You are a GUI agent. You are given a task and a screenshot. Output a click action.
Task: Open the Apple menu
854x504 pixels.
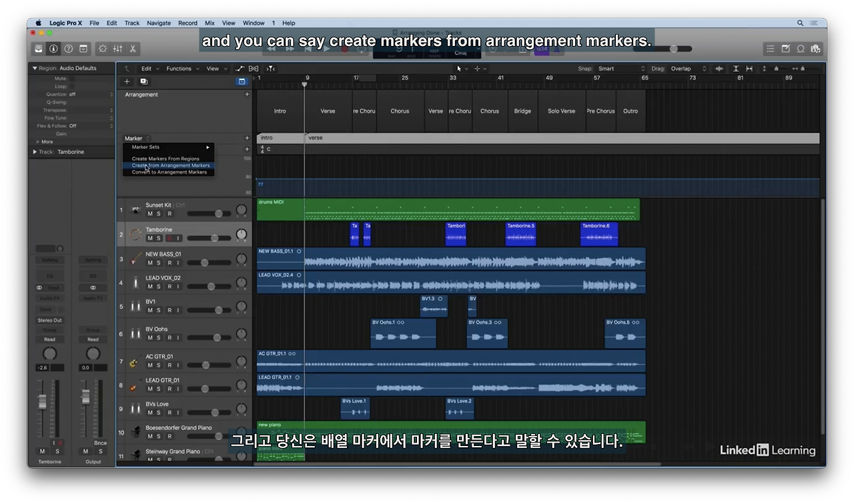coord(38,23)
